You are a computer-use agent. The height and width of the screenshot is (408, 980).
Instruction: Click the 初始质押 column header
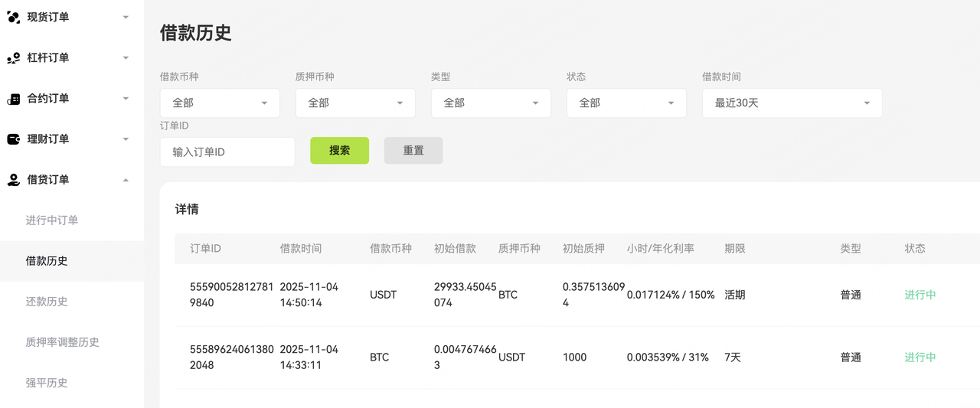tap(583, 249)
